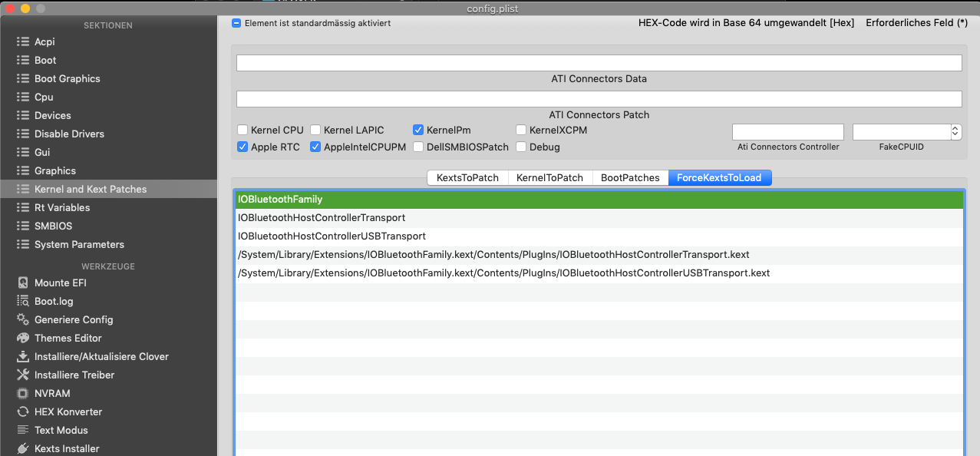Click the ATI Connectors Patch field

[x=599, y=99]
